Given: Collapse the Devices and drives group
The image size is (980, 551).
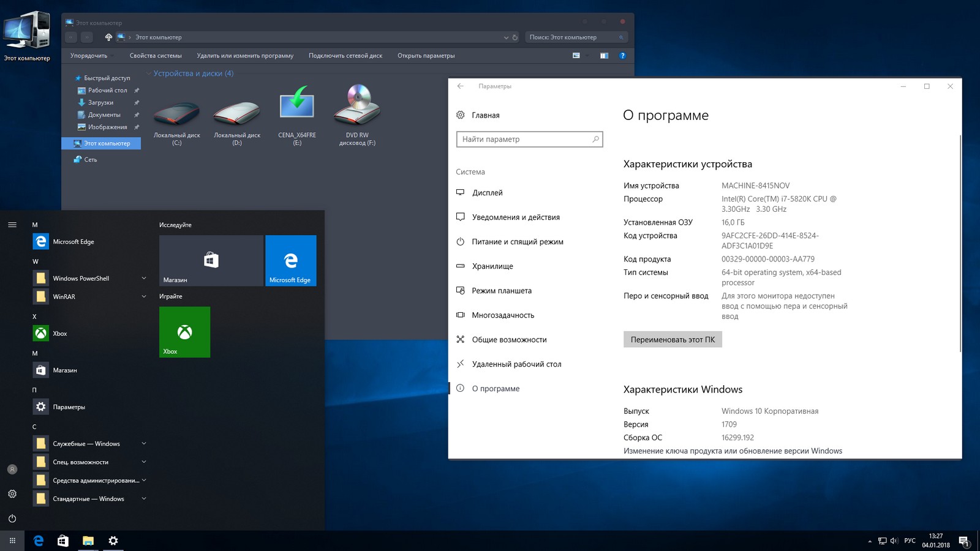Looking at the screenshot, I should [149, 73].
